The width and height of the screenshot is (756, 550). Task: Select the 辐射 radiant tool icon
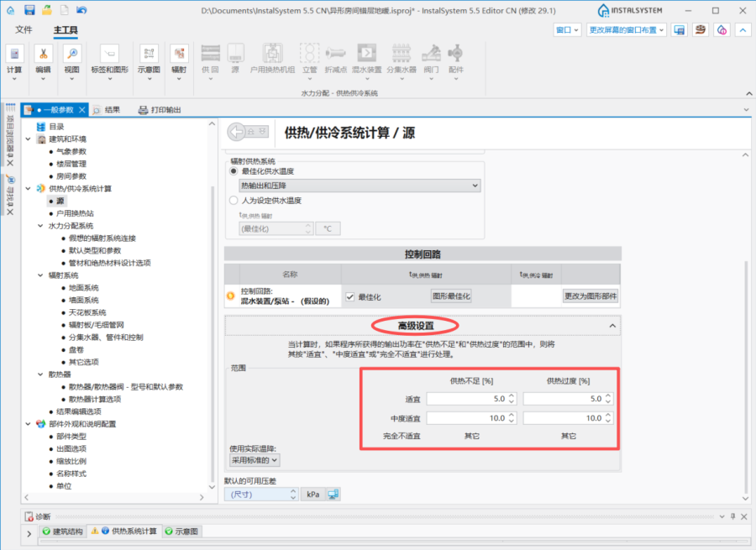tap(179, 54)
